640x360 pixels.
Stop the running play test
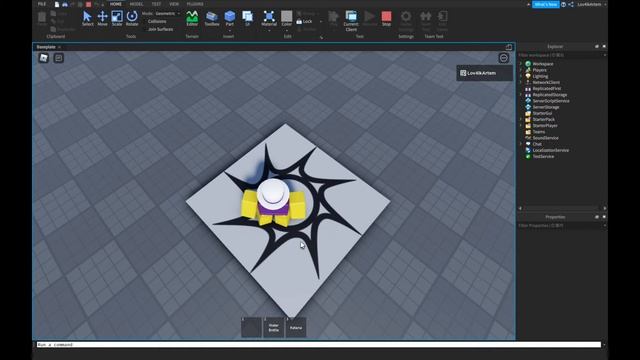386,18
